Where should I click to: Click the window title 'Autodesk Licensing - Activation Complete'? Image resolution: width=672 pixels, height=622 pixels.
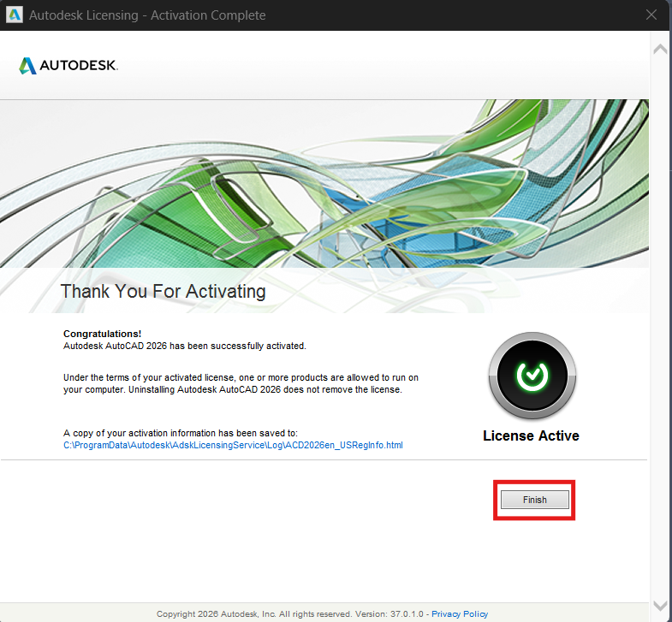point(147,15)
